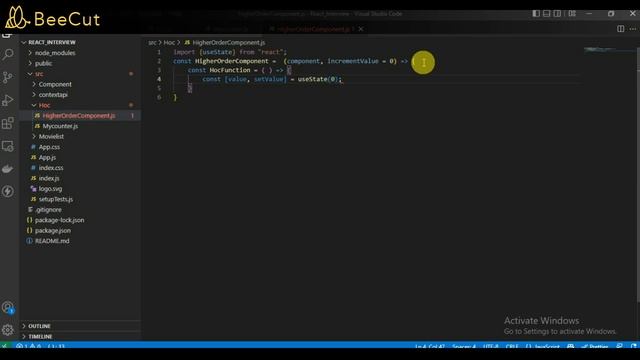Open editor More Actions ellipsis
This screenshot has width=640, height=360.
coord(633,29)
